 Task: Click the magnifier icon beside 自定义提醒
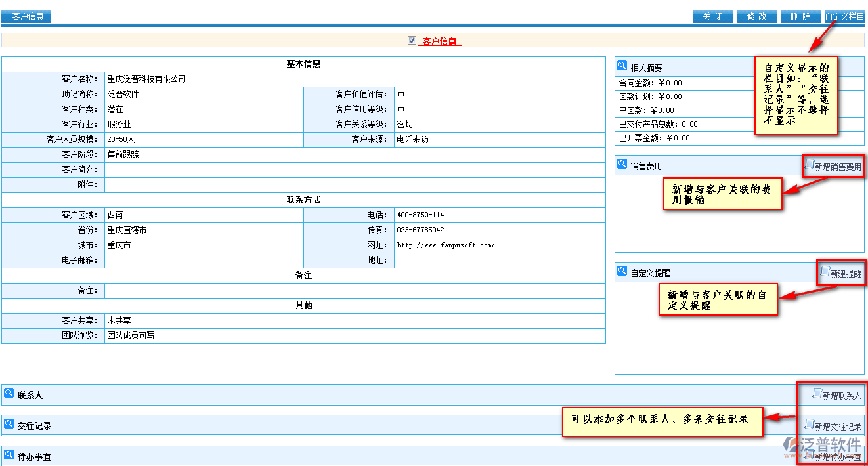622,270
